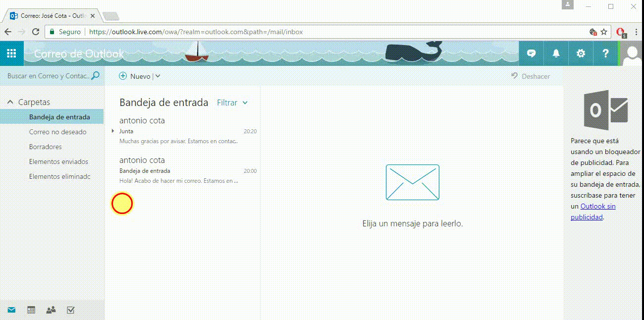Open the app launcher grid icon
This screenshot has height=320, width=644.
click(x=12, y=53)
